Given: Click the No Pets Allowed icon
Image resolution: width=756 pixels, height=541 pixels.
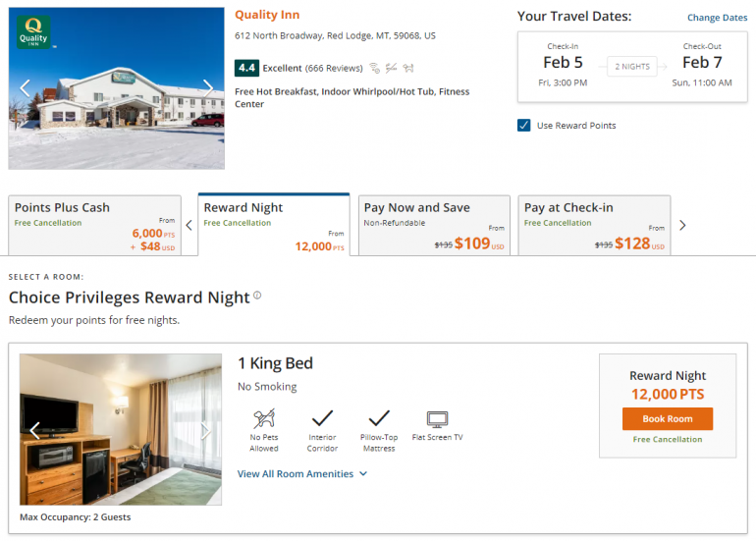Looking at the screenshot, I should point(263,418).
